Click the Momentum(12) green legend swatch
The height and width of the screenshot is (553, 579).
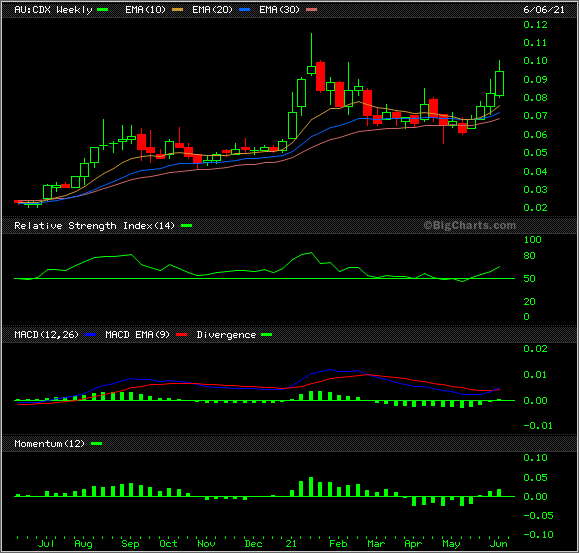click(x=96, y=443)
